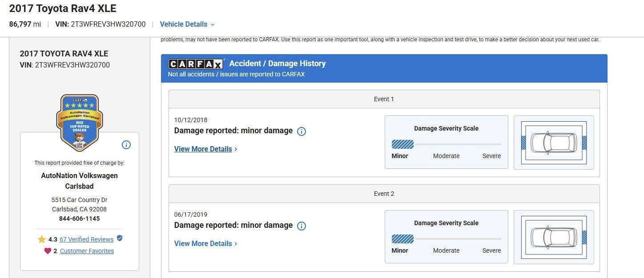The image size is (644, 278).
Task: Click the yellow star rating icon
Action: pyautogui.click(x=42, y=239)
